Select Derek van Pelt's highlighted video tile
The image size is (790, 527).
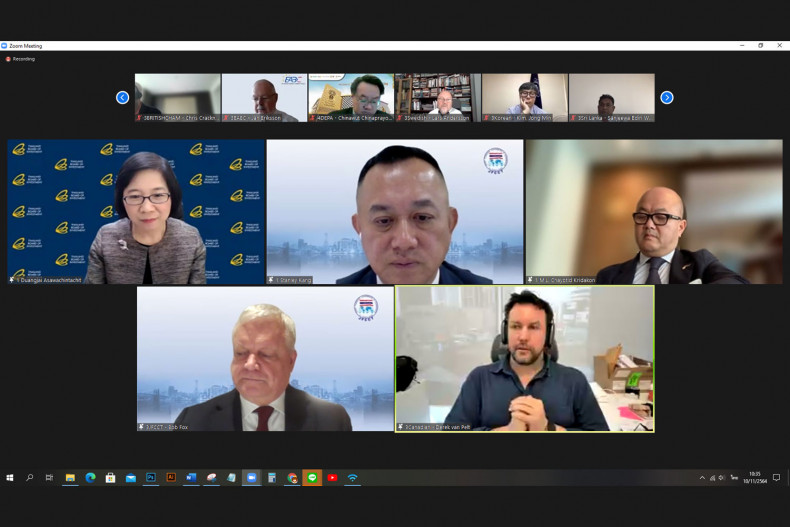click(x=524, y=359)
